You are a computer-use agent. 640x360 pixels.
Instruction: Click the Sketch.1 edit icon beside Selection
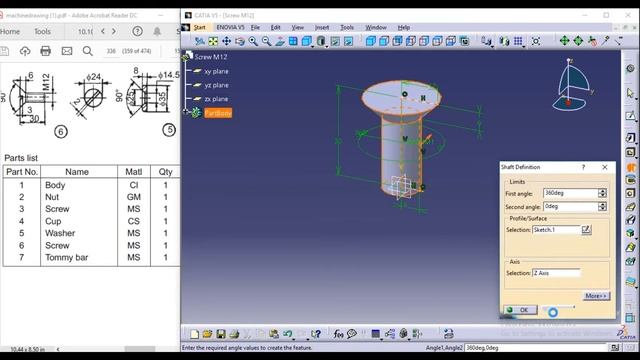point(586,230)
